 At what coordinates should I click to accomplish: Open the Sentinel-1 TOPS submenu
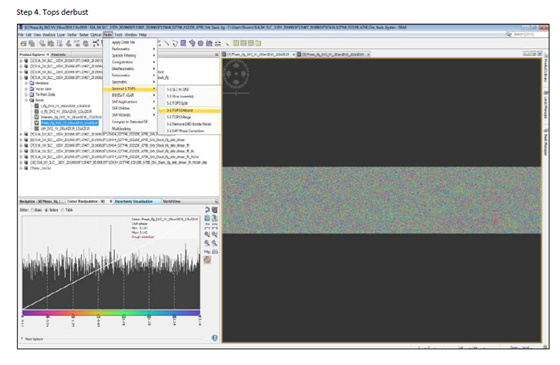[130, 89]
